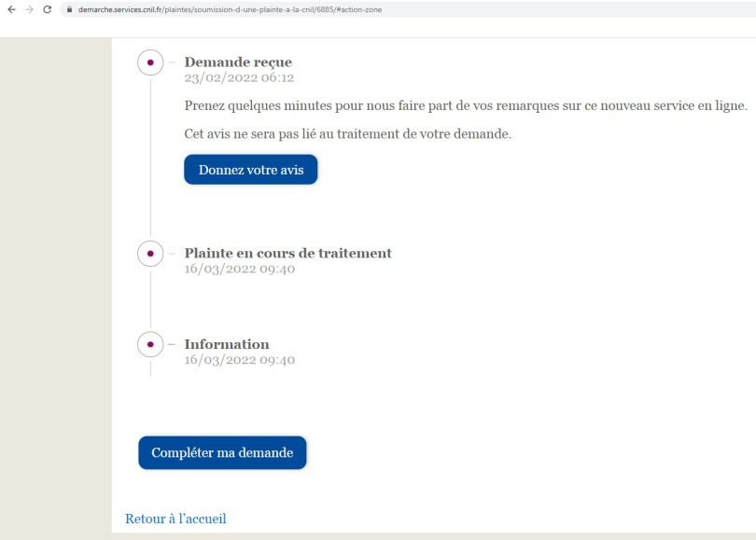
Task: Focus the address bar URL field
Action: point(280,9)
